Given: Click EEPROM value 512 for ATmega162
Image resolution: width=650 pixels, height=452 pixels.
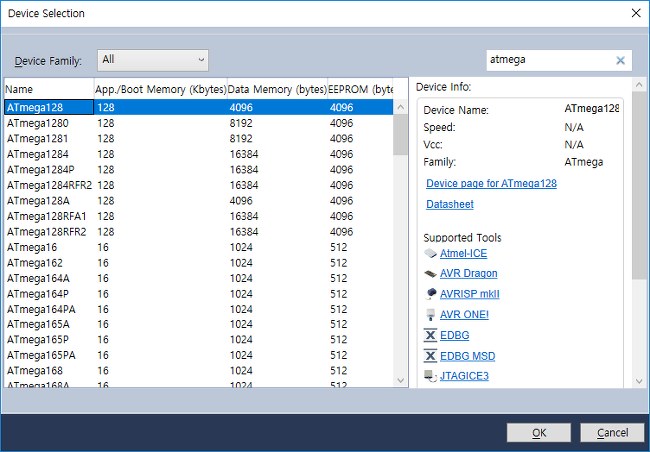Looking at the screenshot, I should click(x=338, y=263).
